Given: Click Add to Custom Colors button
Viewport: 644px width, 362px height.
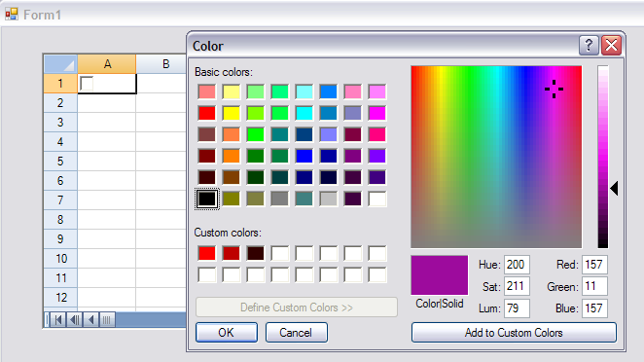Looking at the screenshot, I should click(514, 332).
